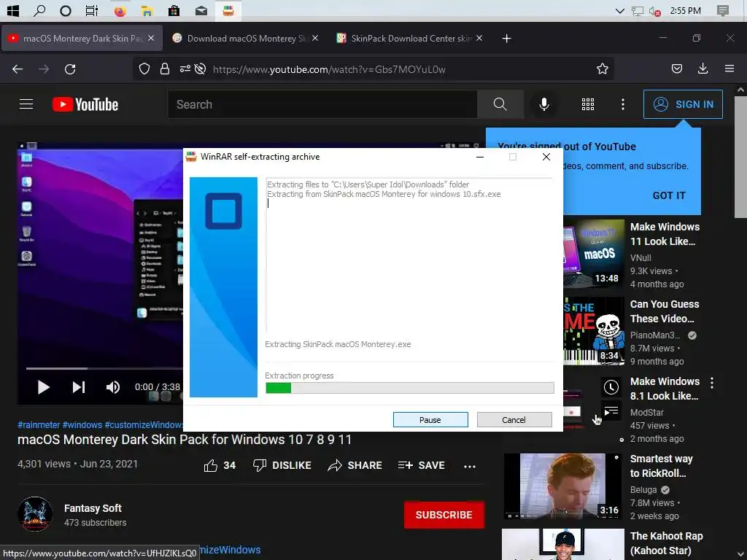Open site permissions icon in address bar

click(185, 69)
